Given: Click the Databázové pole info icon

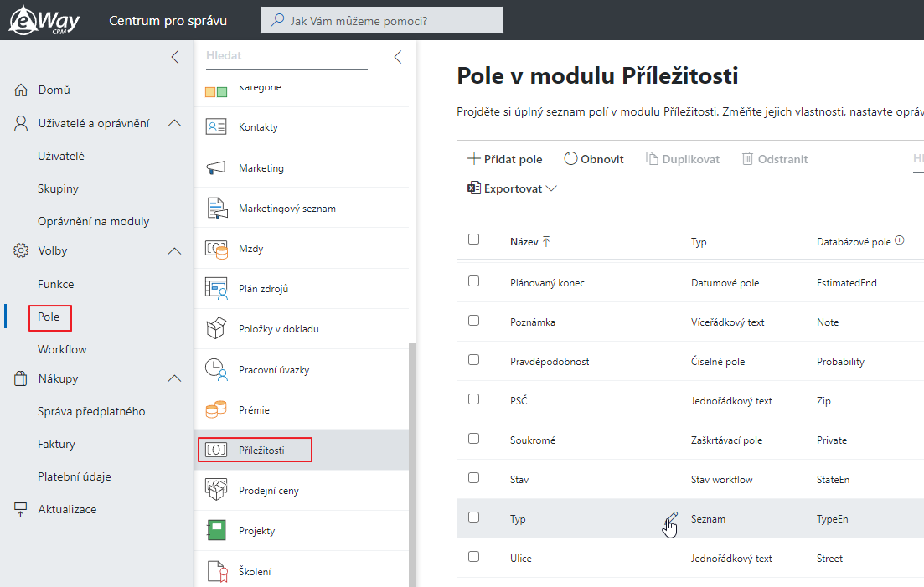Looking at the screenshot, I should coord(899,240).
